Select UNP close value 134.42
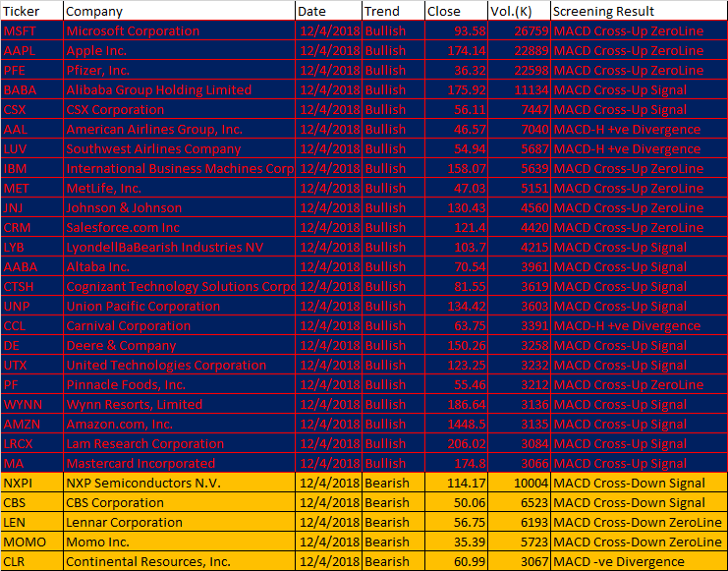The image size is (728, 571). (457, 307)
